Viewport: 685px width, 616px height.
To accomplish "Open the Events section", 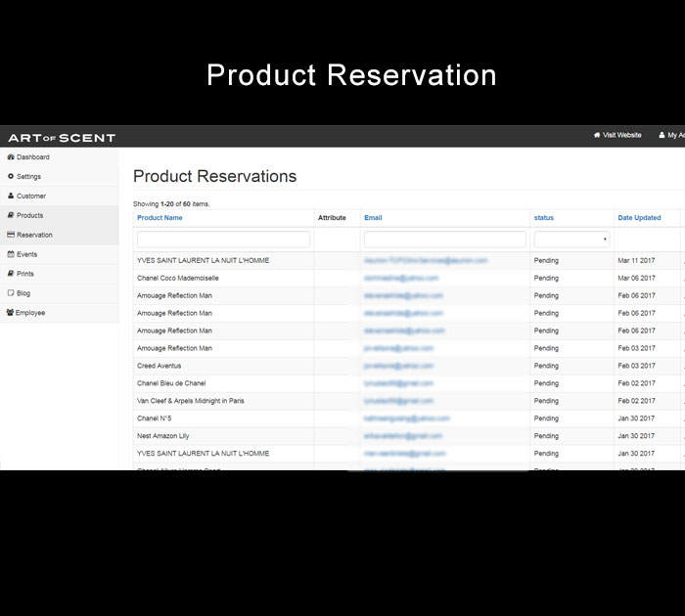I will [x=60, y=254].
